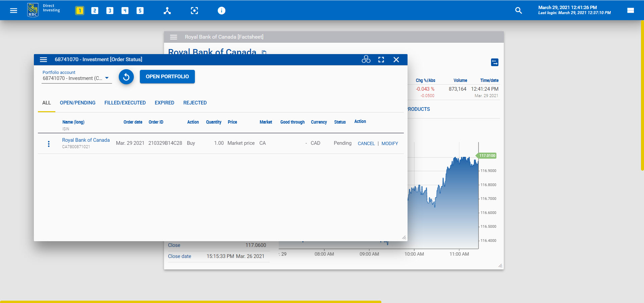Viewport: 644px width, 303px height.
Task: Select the refresh icon beside Portfolio account
Action: click(x=126, y=77)
